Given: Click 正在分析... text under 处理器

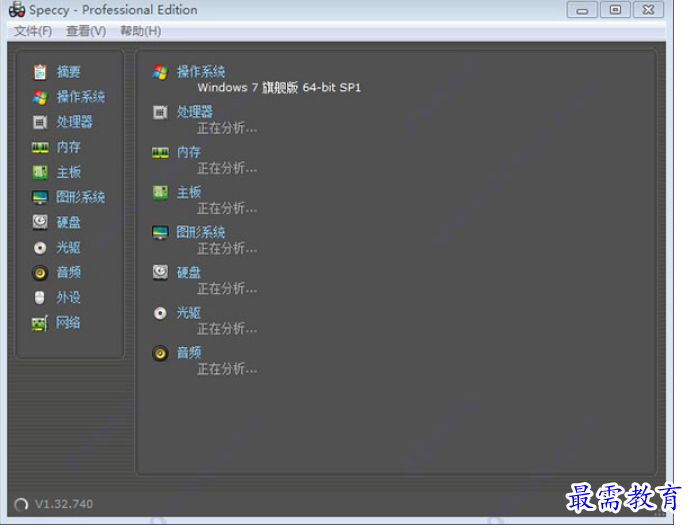Looking at the screenshot, I should pyautogui.click(x=227, y=129).
